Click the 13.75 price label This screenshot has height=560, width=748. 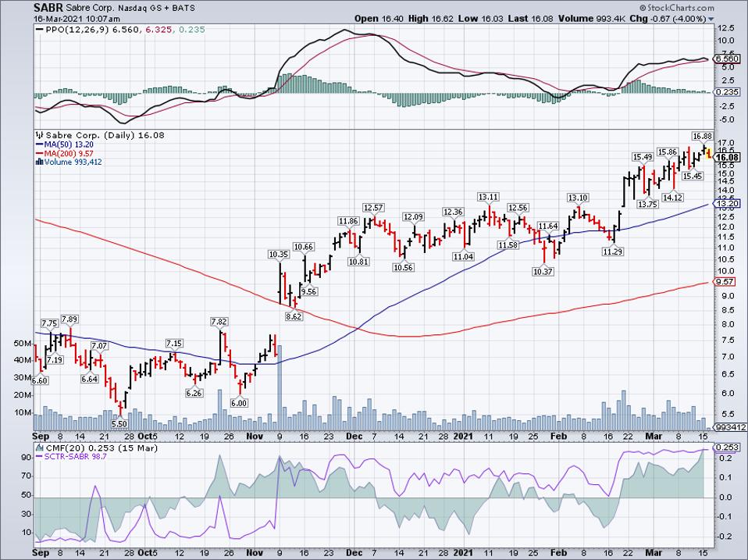[648, 204]
